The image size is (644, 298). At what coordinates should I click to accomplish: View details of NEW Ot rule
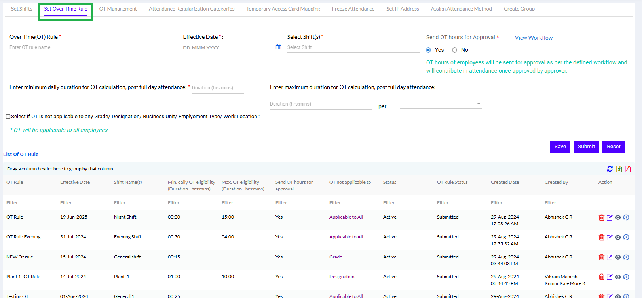pos(618,257)
